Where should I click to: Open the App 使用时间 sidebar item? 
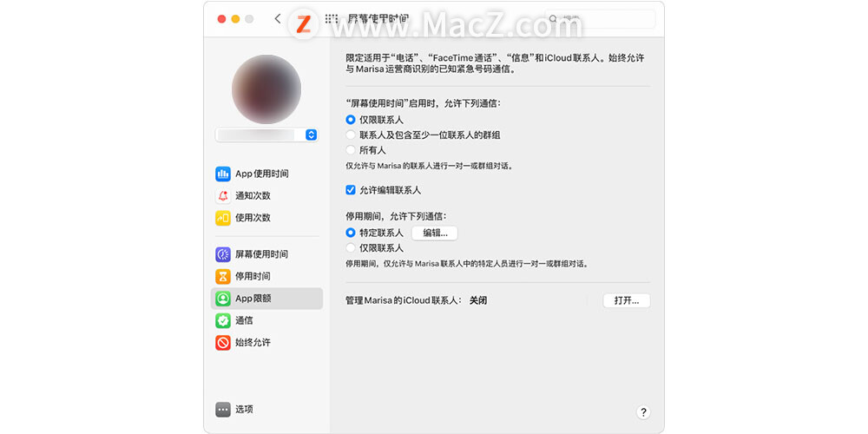[x=266, y=174]
